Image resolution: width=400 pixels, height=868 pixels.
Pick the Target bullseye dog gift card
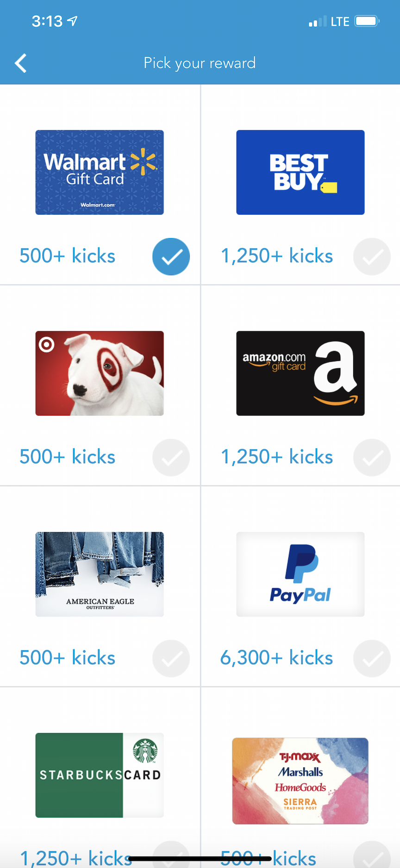click(x=100, y=373)
